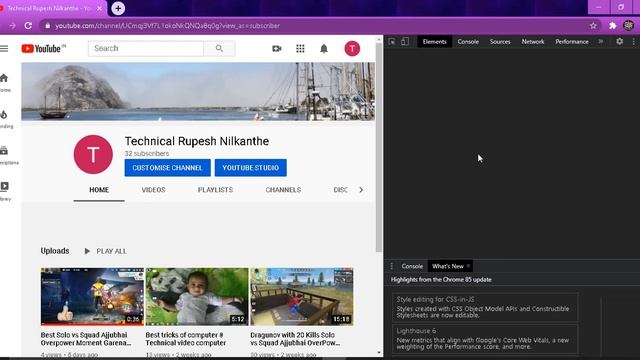Open the DevTools customize three-dot menu
This screenshot has width=640, height=360.
(x=633, y=41)
